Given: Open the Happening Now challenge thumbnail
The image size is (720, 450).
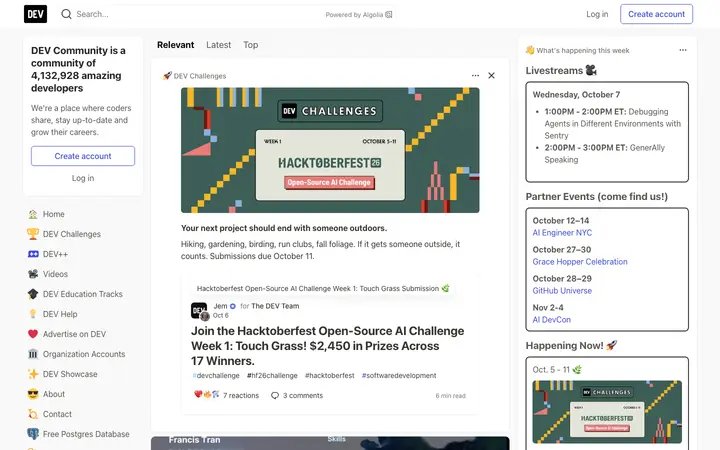Looking at the screenshot, I should tap(607, 412).
